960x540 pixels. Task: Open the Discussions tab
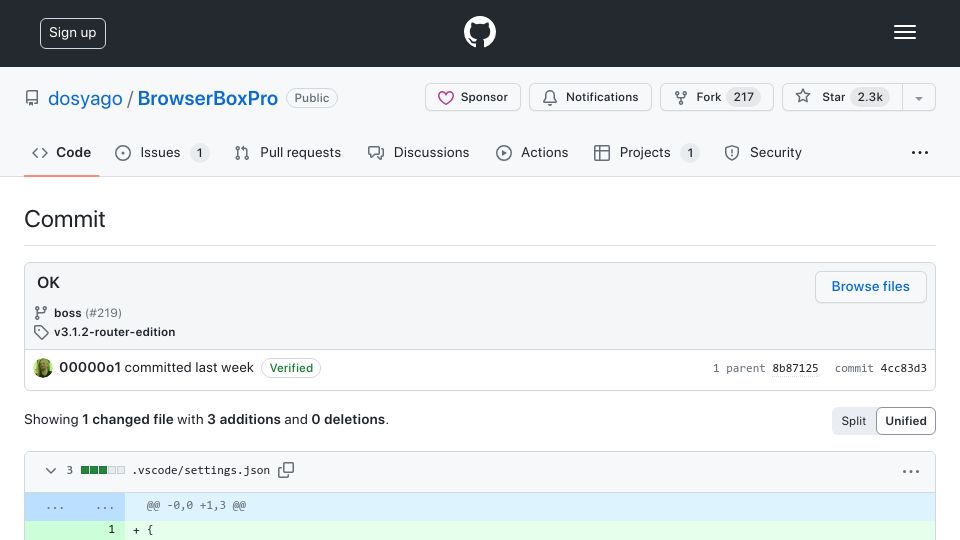(x=419, y=152)
